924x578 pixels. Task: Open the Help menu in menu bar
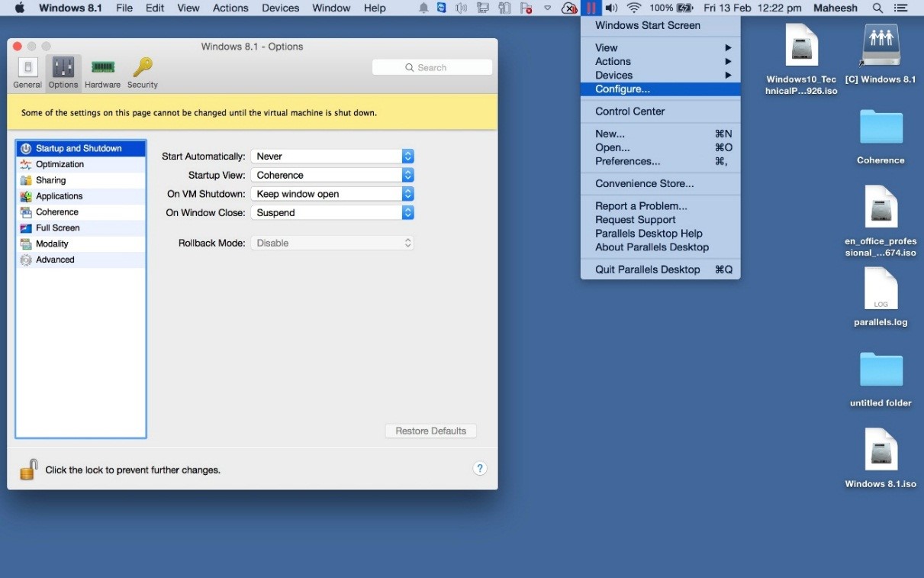pos(375,8)
